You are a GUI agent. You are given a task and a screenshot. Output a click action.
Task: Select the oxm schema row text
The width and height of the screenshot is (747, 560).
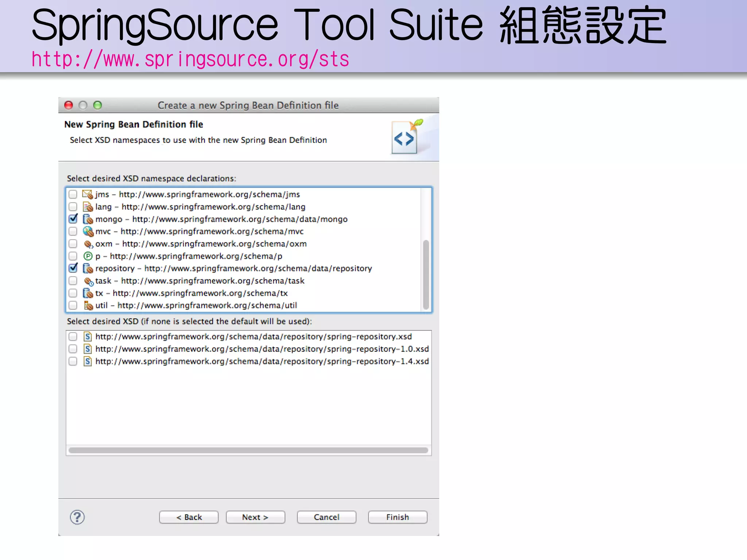coord(201,244)
